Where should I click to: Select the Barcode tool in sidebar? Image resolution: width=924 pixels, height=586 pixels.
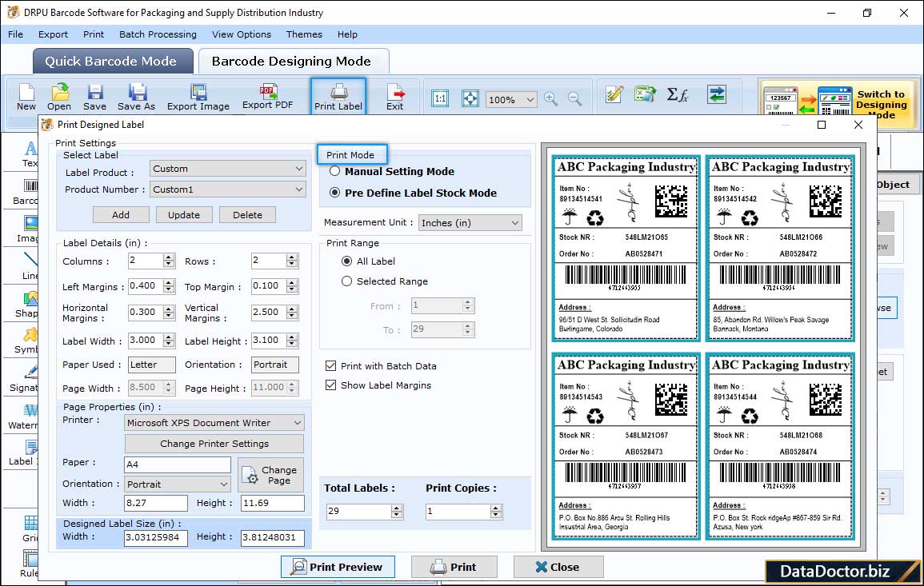pos(27,193)
